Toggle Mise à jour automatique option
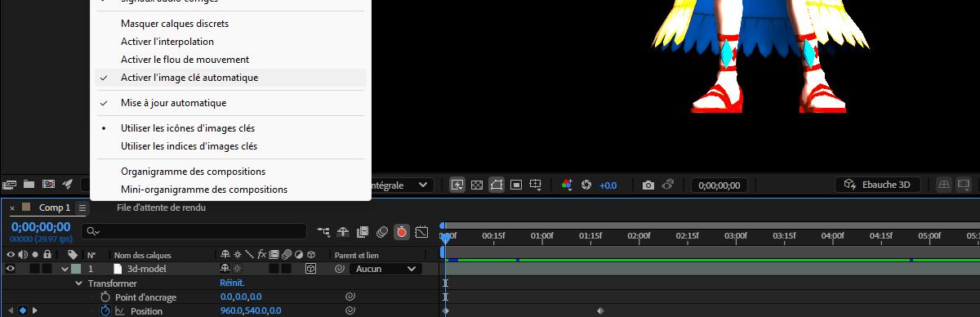The width and height of the screenshot is (980, 317). (x=230, y=103)
